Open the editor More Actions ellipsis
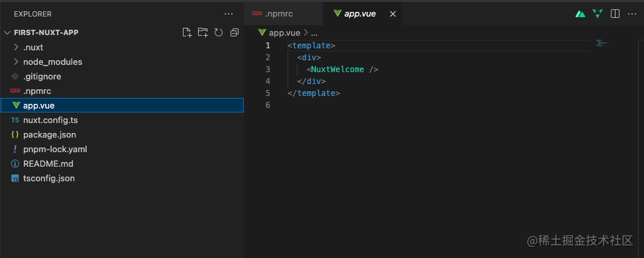The image size is (644, 258). pos(631,14)
